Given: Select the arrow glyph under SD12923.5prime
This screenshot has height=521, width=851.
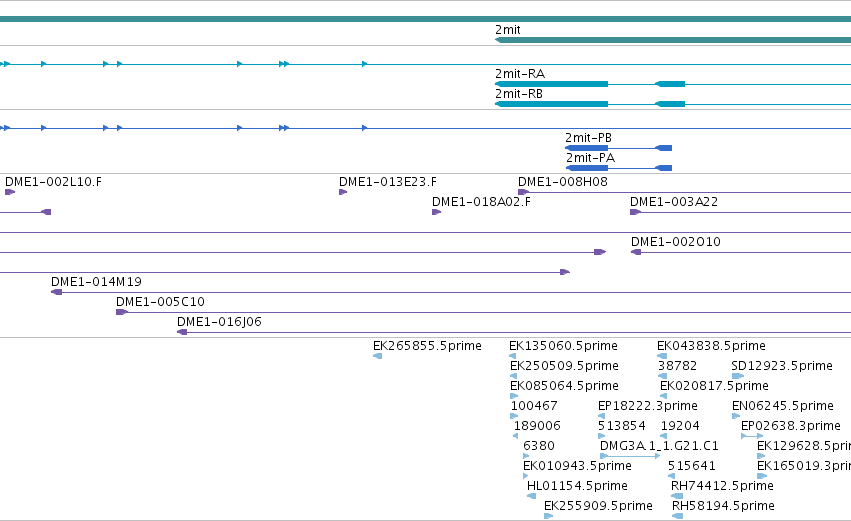Looking at the screenshot, I should pos(738,377).
